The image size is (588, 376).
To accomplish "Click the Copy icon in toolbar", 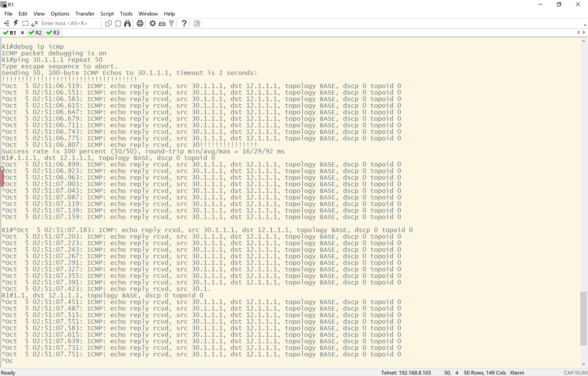I will pos(108,23).
